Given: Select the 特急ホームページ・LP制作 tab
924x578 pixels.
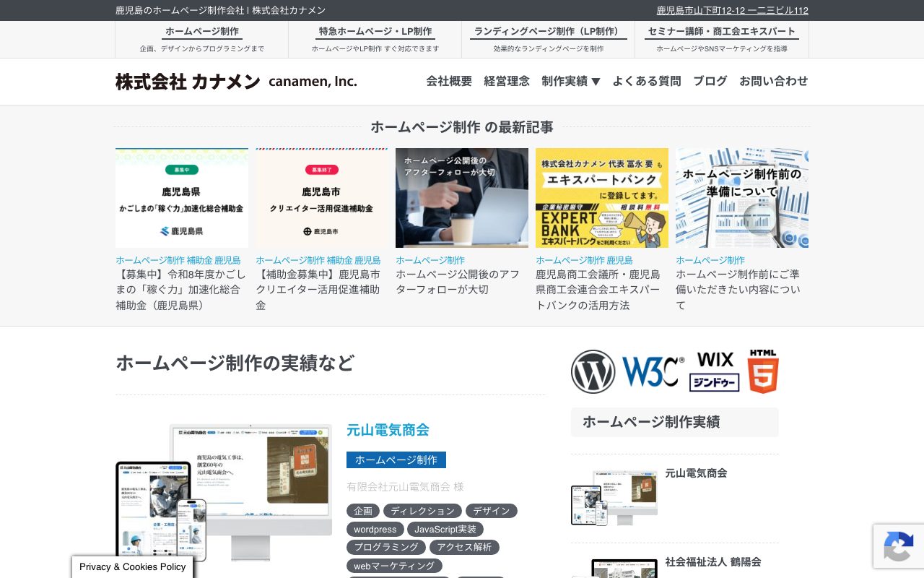Looking at the screenshot, I should [375, 40].
